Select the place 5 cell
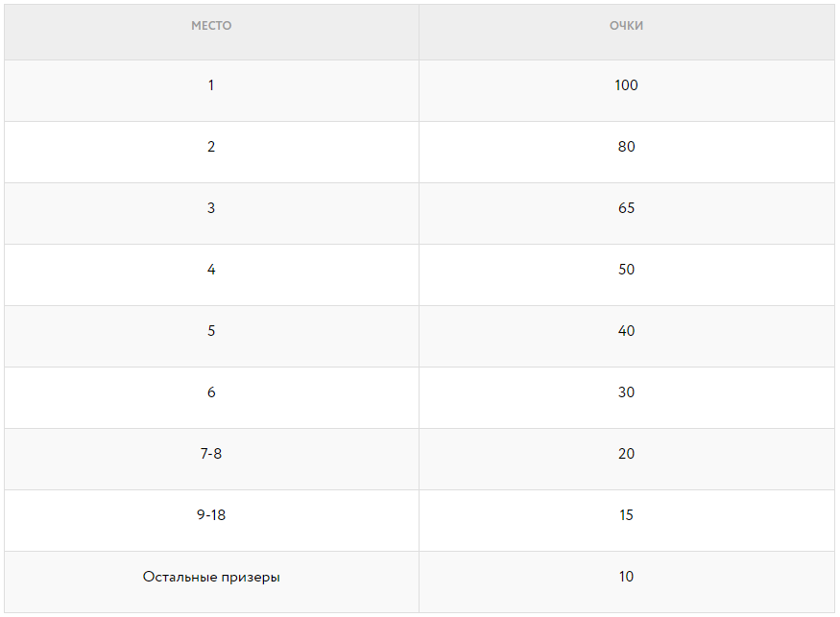 click(211, 331)
